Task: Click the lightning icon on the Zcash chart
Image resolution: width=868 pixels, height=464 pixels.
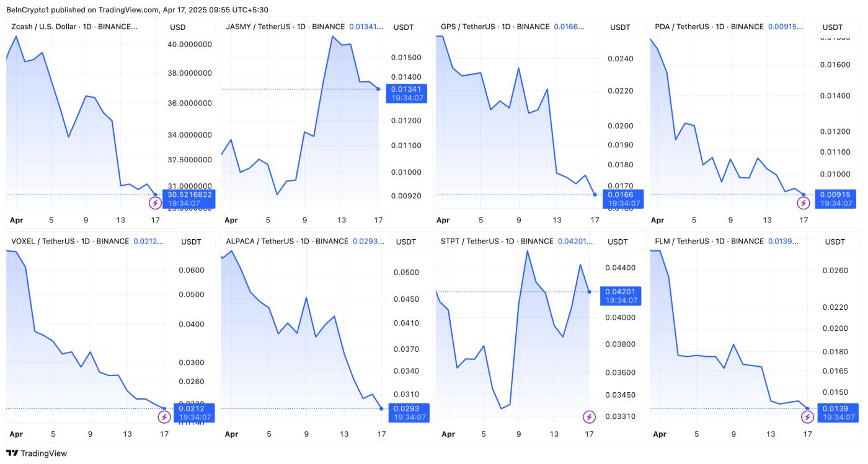Action: (x=155, y=203)
